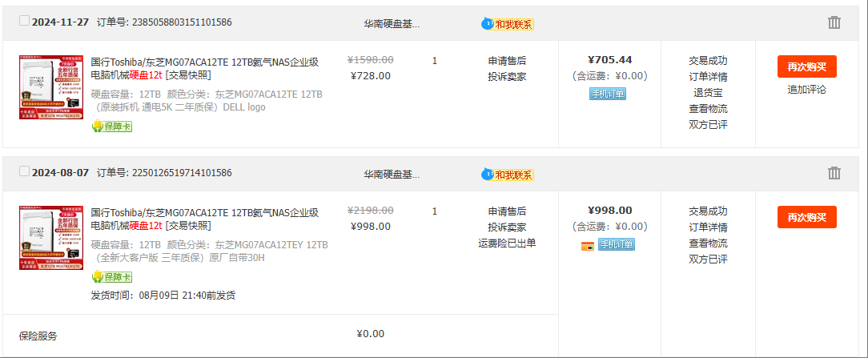Click 申请售后 for the first order
This screenshot has width=868, height=358.
(x=507, y=60)
